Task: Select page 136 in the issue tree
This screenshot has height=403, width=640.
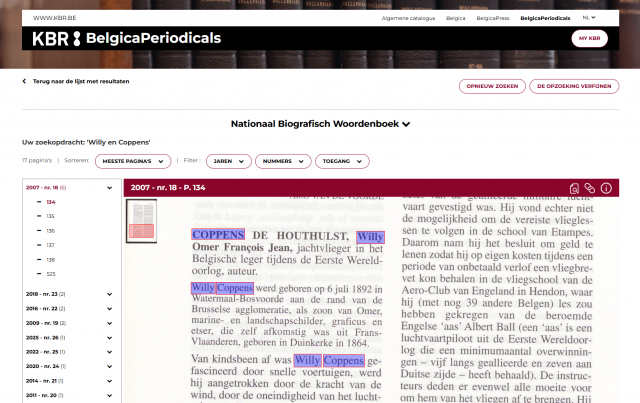Action: tap(50, 231)
